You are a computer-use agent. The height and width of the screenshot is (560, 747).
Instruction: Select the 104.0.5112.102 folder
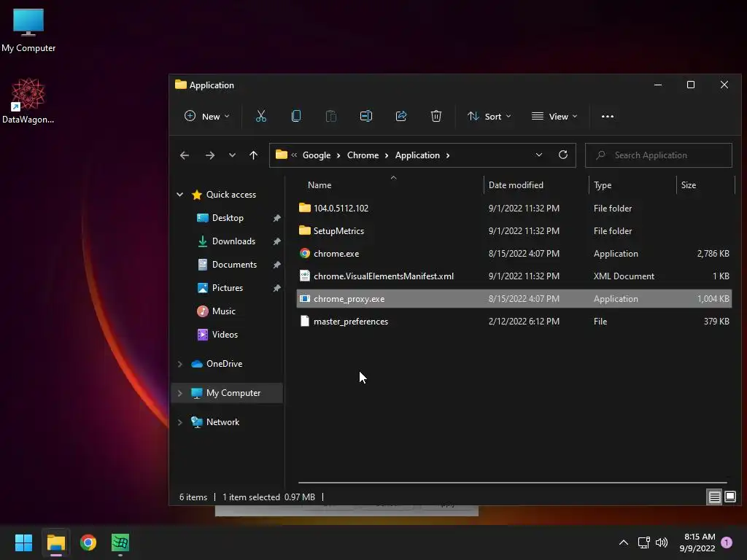coord(514,209)
